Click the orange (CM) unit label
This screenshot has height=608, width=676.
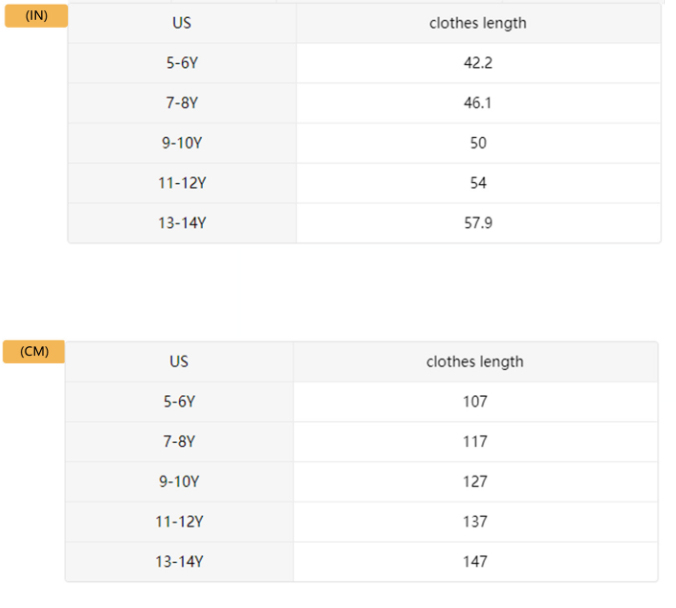34,352
